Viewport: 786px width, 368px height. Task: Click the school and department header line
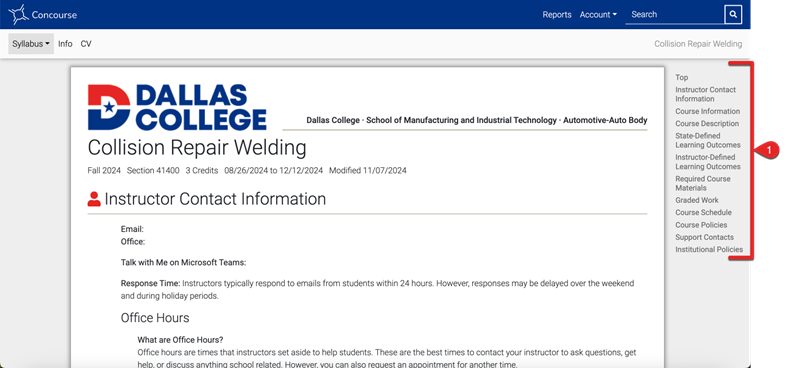477,120
